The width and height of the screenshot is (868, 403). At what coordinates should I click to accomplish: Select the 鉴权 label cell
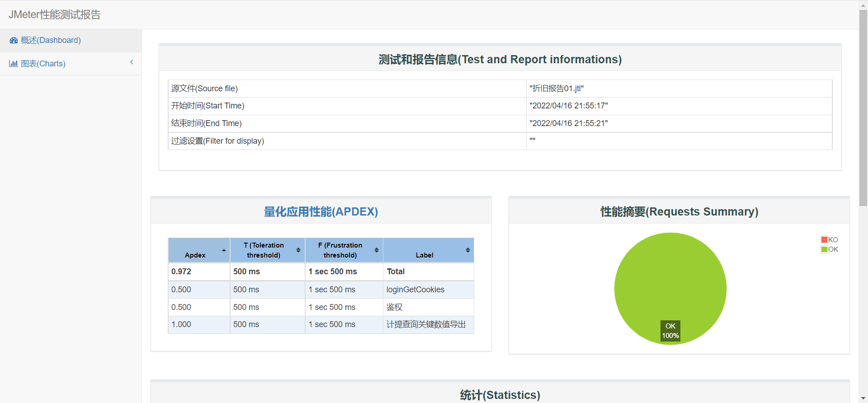tap(428, 307)
